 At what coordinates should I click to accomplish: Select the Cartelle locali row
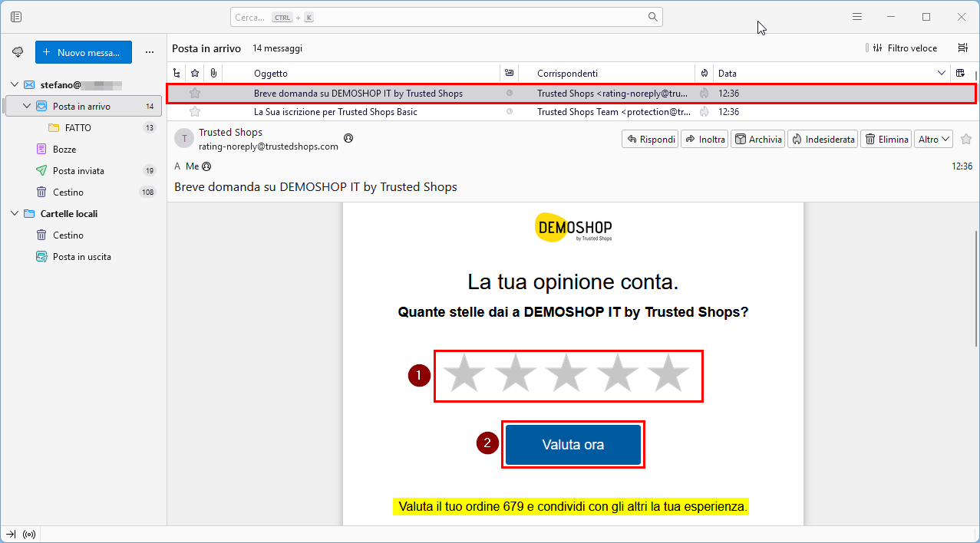[83, 213]
